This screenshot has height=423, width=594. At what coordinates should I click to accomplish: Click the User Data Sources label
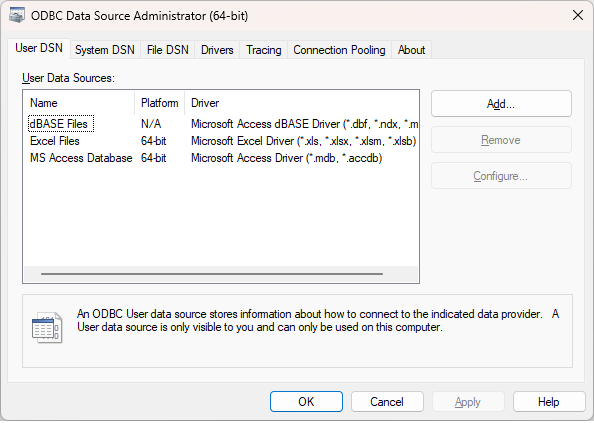68,78
